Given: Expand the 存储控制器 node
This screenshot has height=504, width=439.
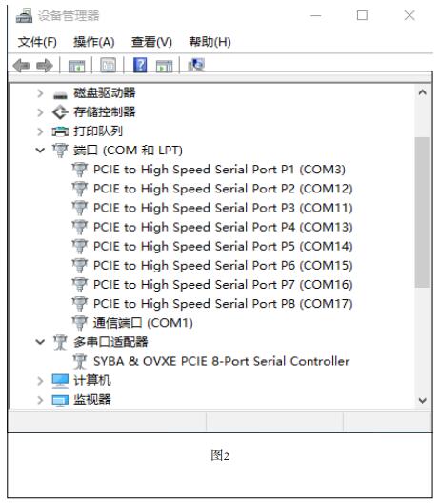Looking at the screenshot, I should [40, 112].
